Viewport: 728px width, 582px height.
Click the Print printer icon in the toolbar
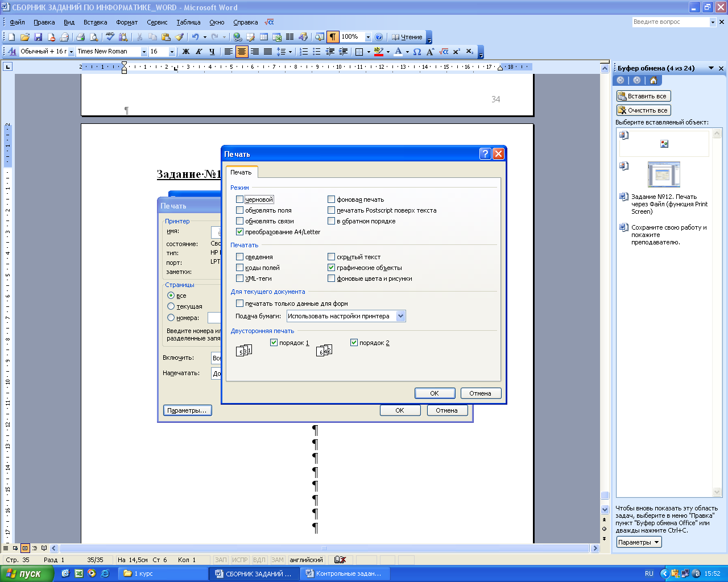(x=81, y=37)
